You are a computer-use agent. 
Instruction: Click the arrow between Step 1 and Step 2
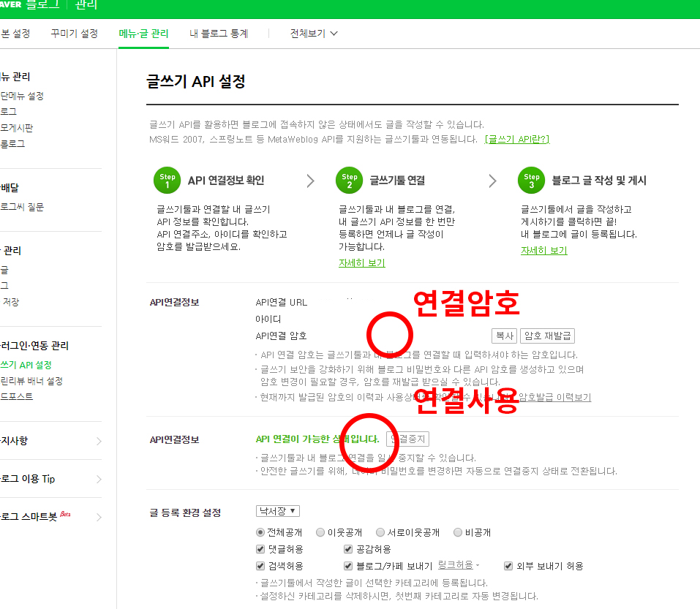310,181
